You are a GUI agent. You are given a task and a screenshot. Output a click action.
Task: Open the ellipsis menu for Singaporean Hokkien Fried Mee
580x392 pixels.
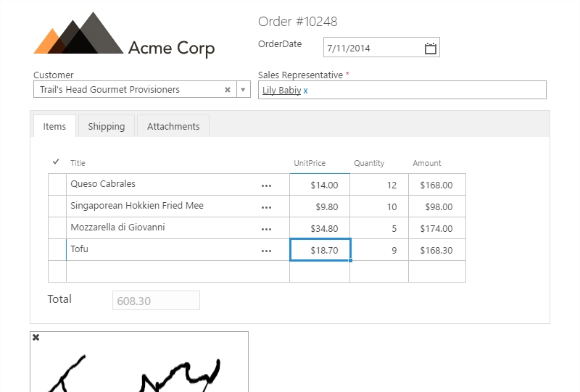[266, 207]
